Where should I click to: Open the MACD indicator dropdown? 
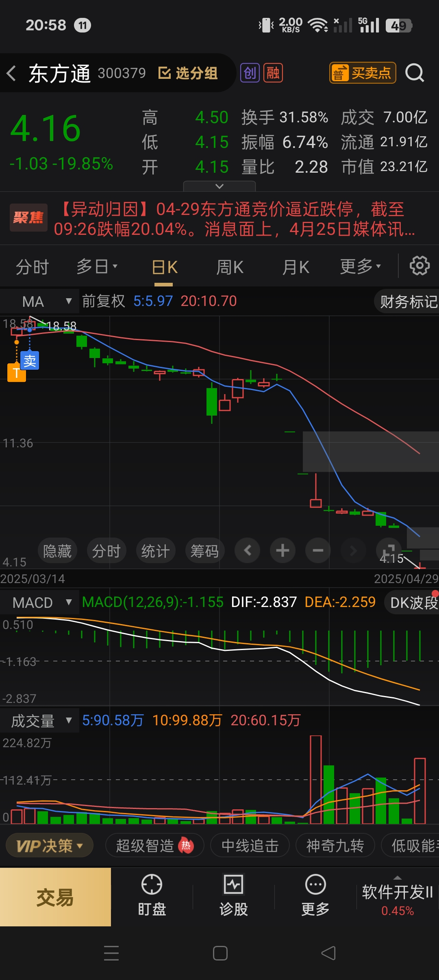[39, 602]
